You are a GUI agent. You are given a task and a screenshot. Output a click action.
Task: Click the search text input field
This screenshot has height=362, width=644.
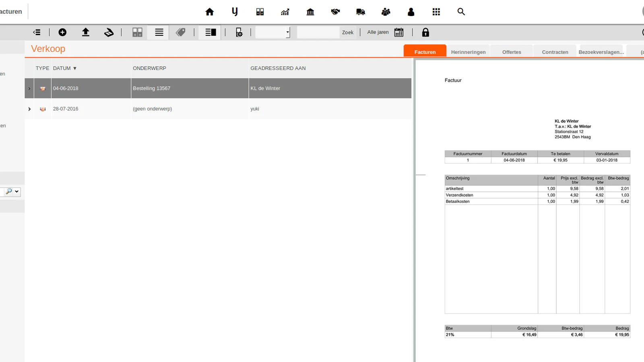click(318, 32)
